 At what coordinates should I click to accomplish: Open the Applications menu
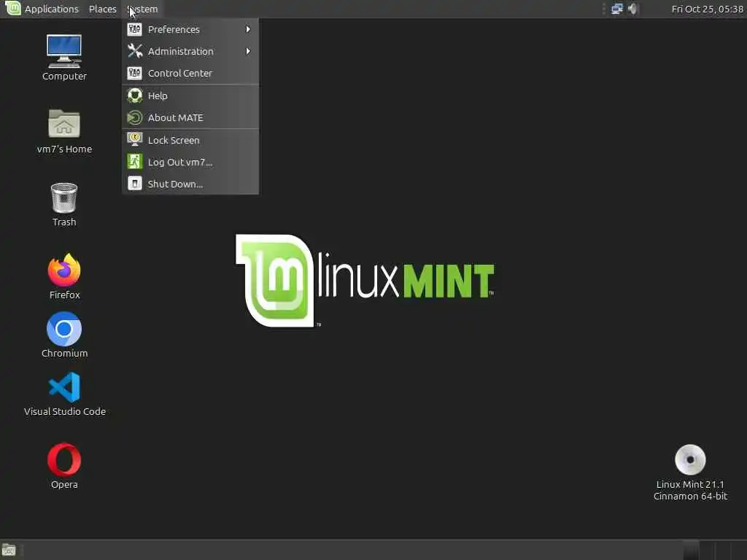pyautogui.click(x=52, y=9)
